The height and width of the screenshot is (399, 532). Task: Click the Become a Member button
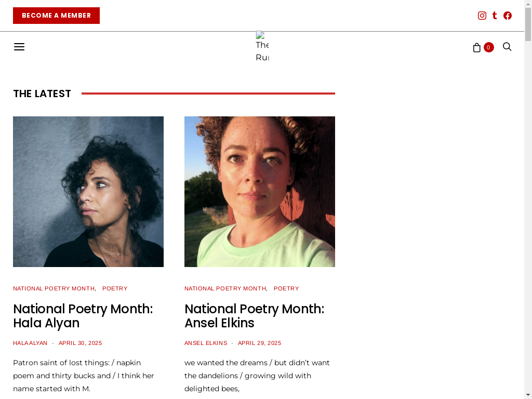click(x=56, y=16)
